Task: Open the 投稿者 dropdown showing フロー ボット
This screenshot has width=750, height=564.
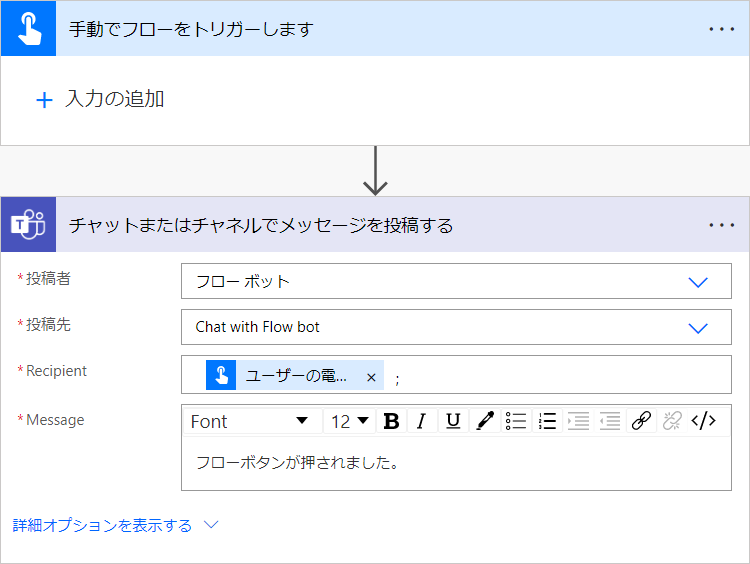Action: 456,281
